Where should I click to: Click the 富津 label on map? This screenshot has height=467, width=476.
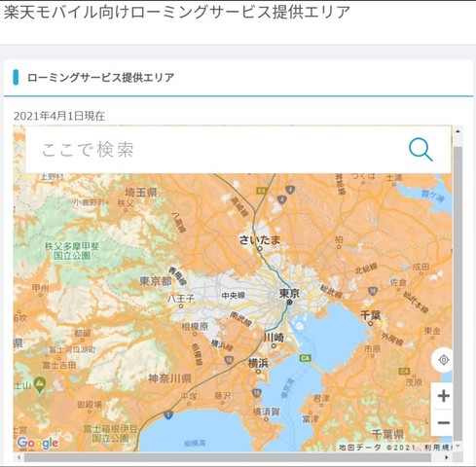click(311, 419)
